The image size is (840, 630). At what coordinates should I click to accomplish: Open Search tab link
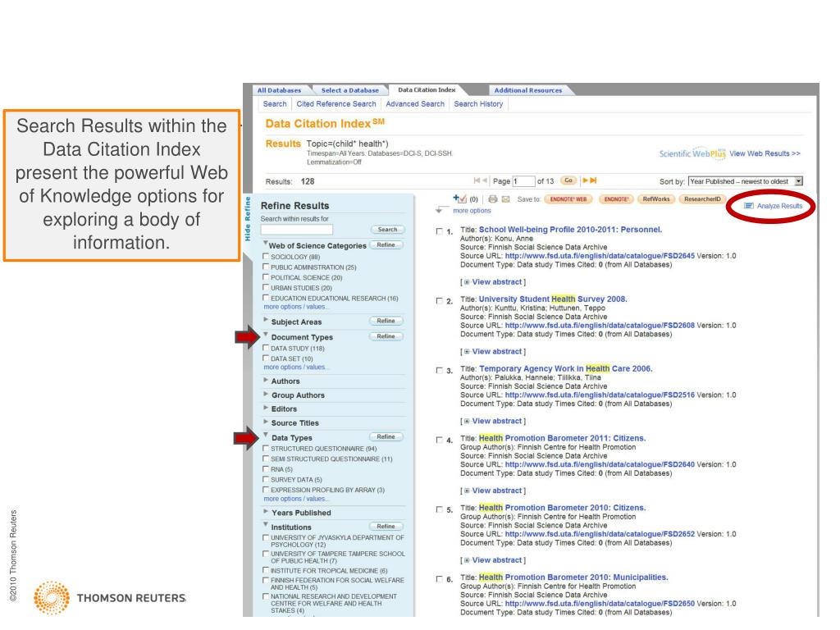click(x=275, y=104)
